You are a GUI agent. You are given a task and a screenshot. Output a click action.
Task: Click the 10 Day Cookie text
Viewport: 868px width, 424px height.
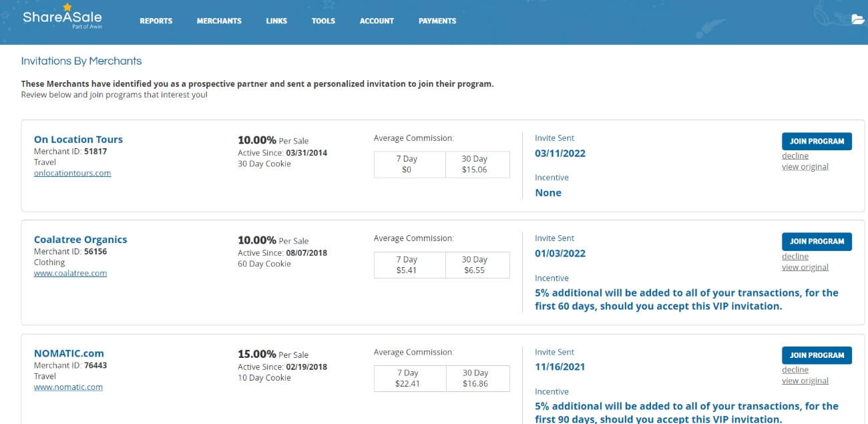click(264, 377)
